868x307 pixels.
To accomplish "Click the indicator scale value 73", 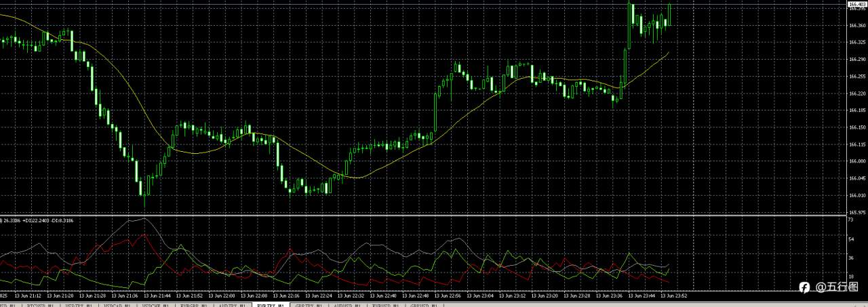I will (850, 220).
